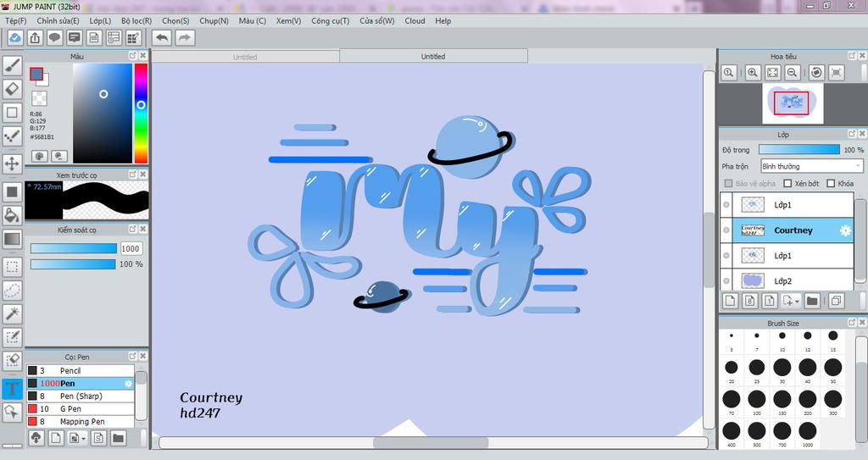Fit canvas to window in navigator
868x460 pixels.
(x=773, y=72)
